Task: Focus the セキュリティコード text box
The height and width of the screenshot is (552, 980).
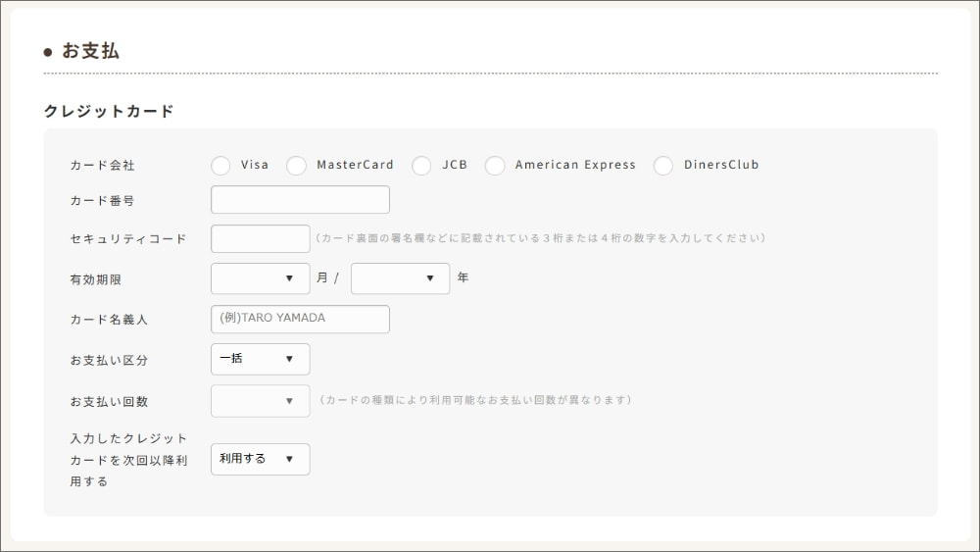Action: (260, 239)
